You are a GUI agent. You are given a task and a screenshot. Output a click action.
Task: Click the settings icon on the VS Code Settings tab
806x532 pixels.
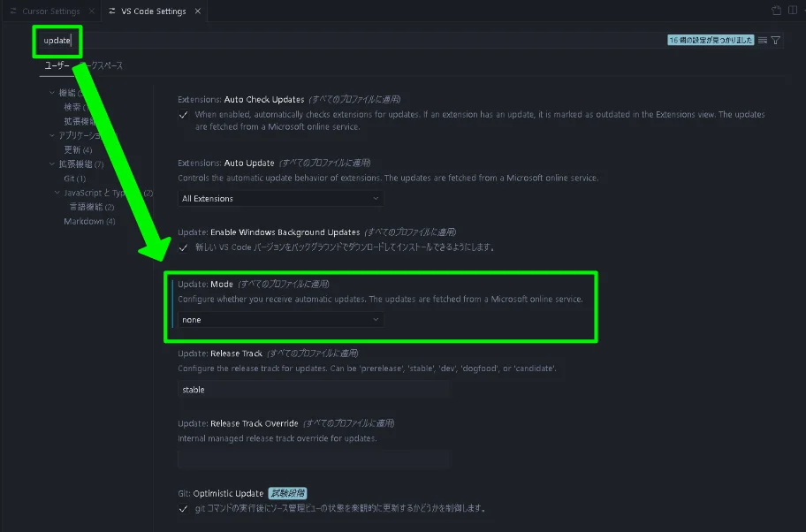112,11
